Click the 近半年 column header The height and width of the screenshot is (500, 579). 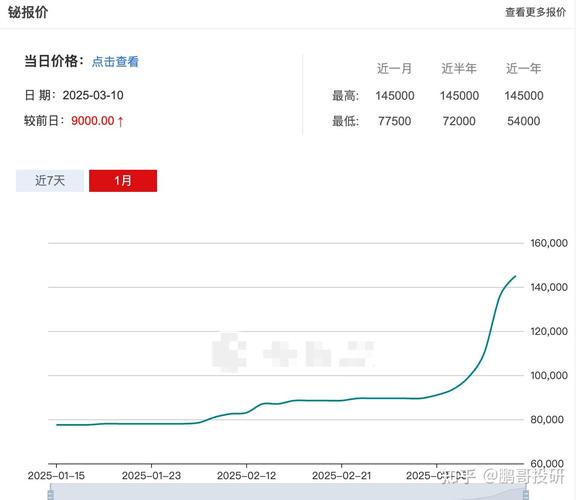pos(459,68)
